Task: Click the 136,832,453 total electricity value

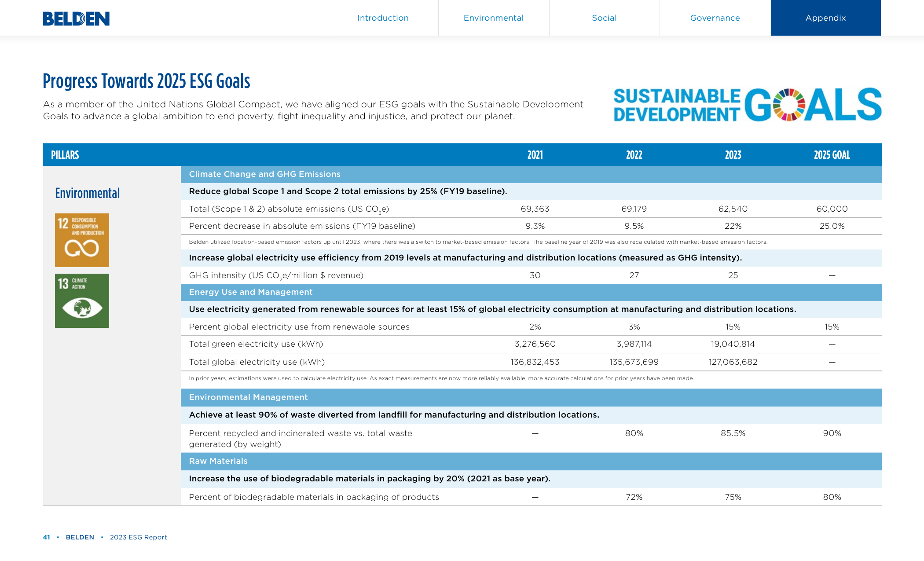Action: 535,362
